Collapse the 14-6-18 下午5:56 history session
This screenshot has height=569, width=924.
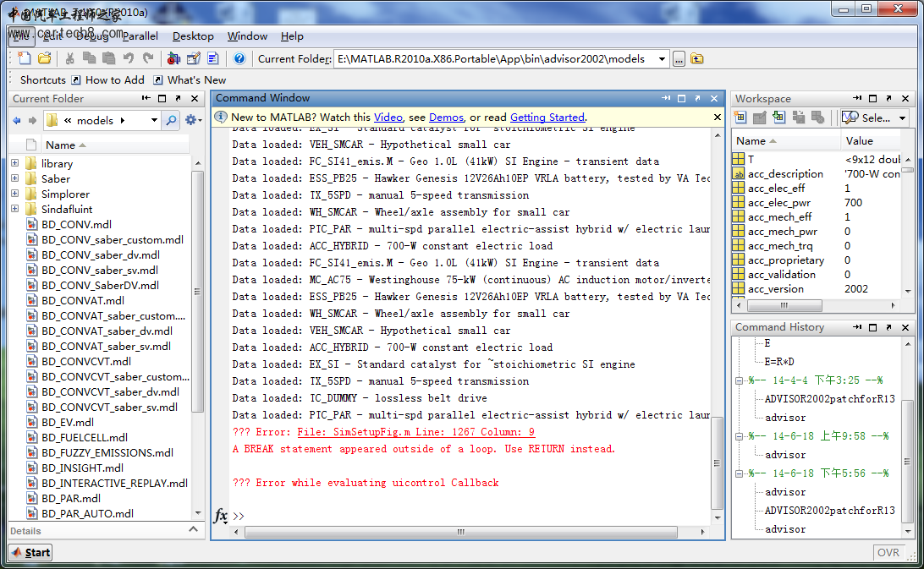point(739,473)
